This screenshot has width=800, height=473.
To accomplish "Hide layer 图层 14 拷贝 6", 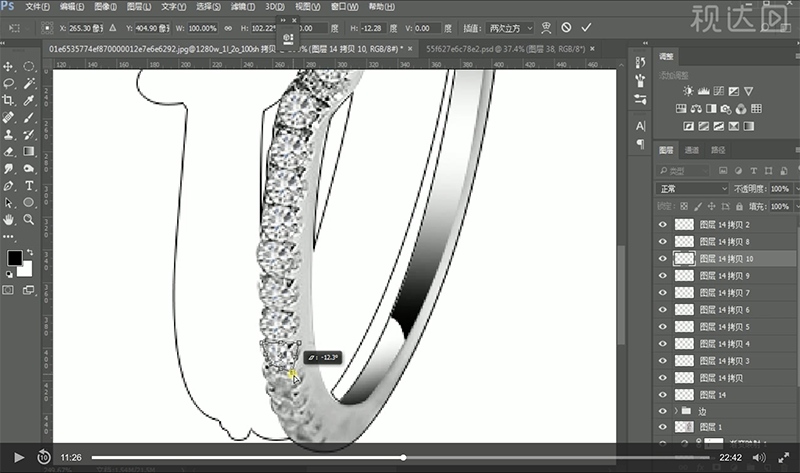I will click(x=663, y=310).
